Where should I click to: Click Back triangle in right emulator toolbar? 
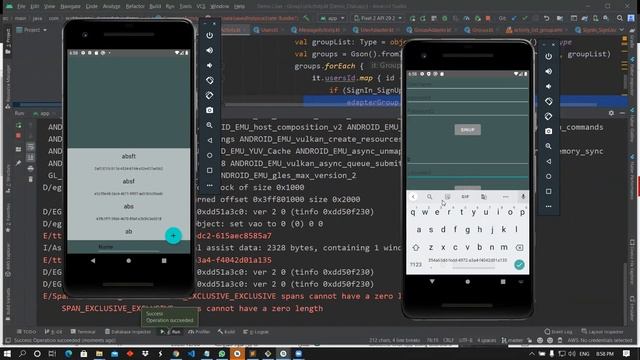549,161
